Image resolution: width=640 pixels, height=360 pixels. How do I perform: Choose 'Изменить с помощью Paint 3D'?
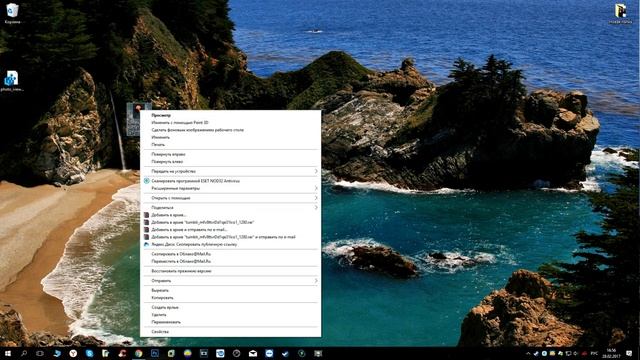pos(180,122)
